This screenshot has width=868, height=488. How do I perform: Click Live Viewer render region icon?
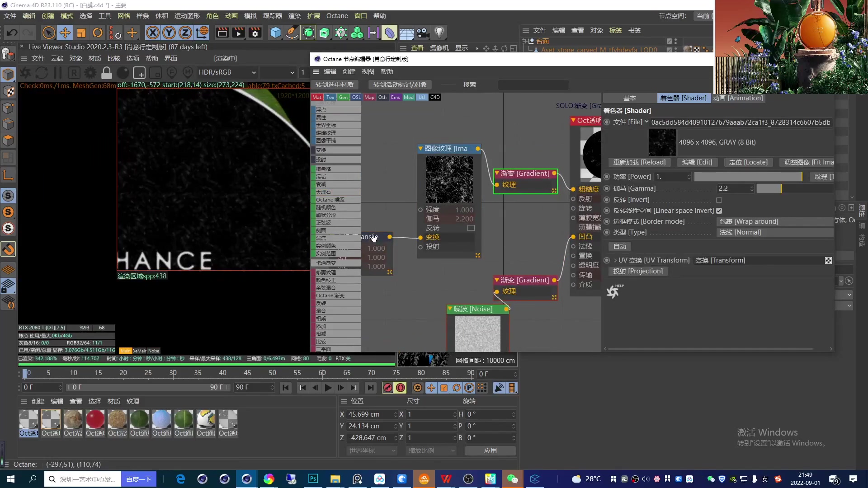point(139,73)
